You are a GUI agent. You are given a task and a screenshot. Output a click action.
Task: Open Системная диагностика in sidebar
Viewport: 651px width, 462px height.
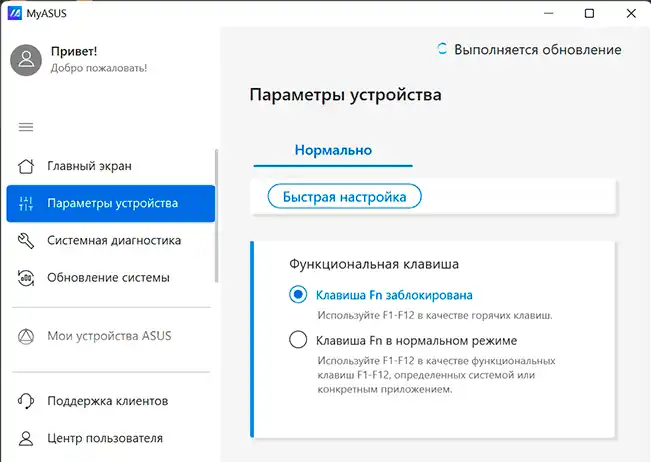pyautogui.click(x=113, y=240)
